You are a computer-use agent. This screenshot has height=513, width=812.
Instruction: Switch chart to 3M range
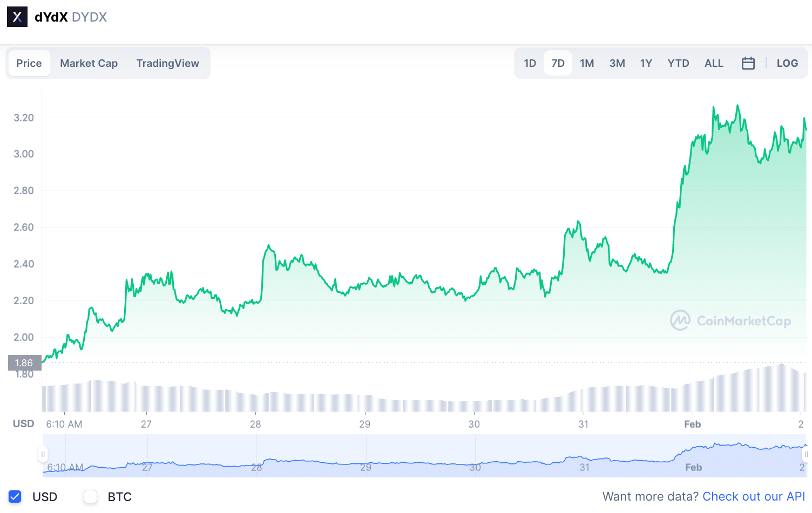tap(617, 63)
